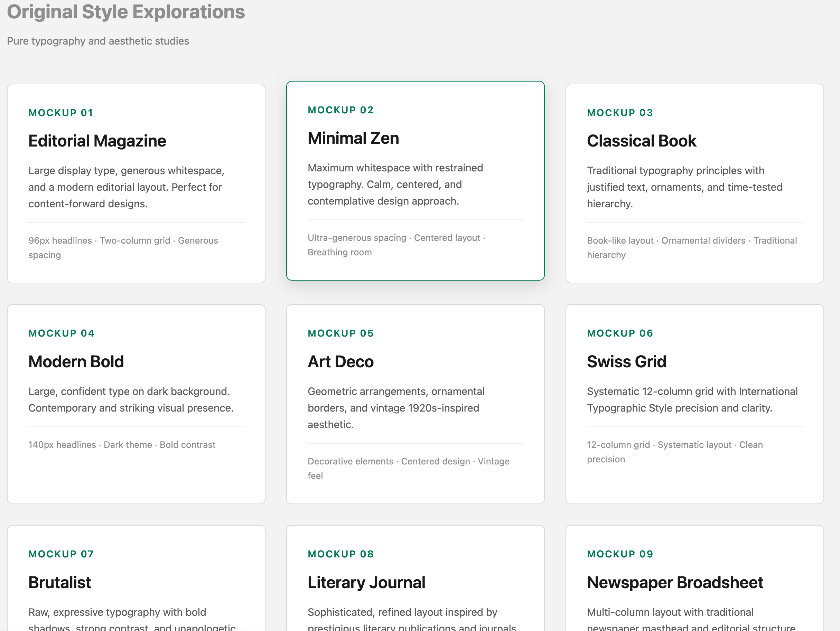Click the 'Pure typography' subtitle text
This screenshot has width=840, height=631.
coord(98,41)
